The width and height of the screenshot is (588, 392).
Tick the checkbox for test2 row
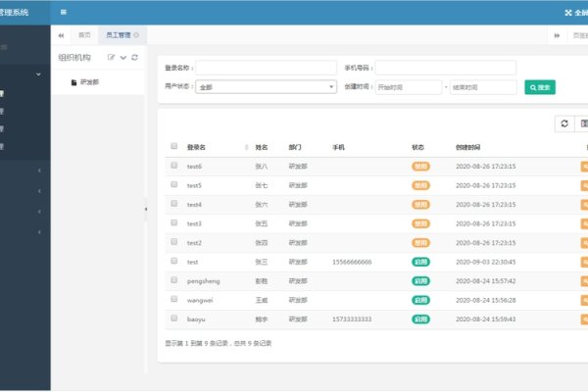click(174, 242)
